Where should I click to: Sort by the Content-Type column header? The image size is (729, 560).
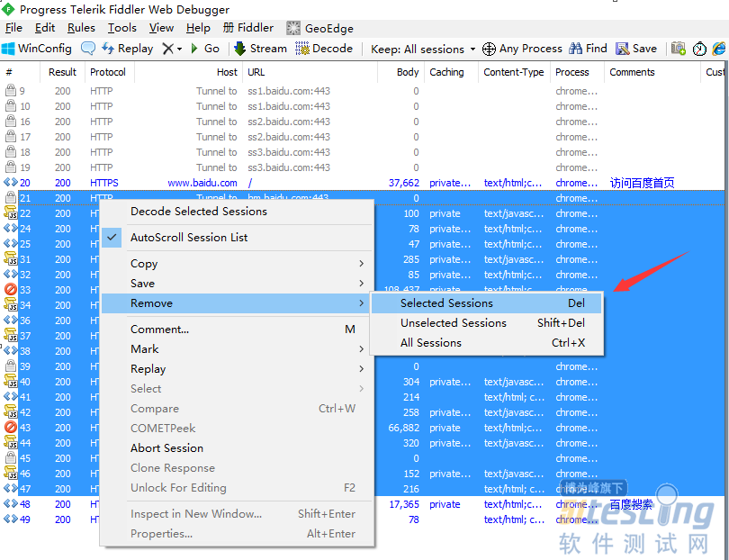click(514, 72)
